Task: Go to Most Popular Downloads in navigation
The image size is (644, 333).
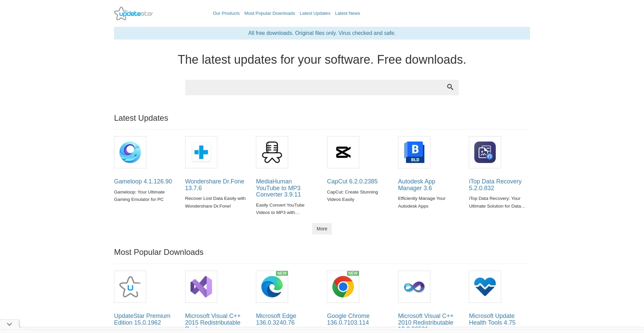Action: [x=270, y=13]
